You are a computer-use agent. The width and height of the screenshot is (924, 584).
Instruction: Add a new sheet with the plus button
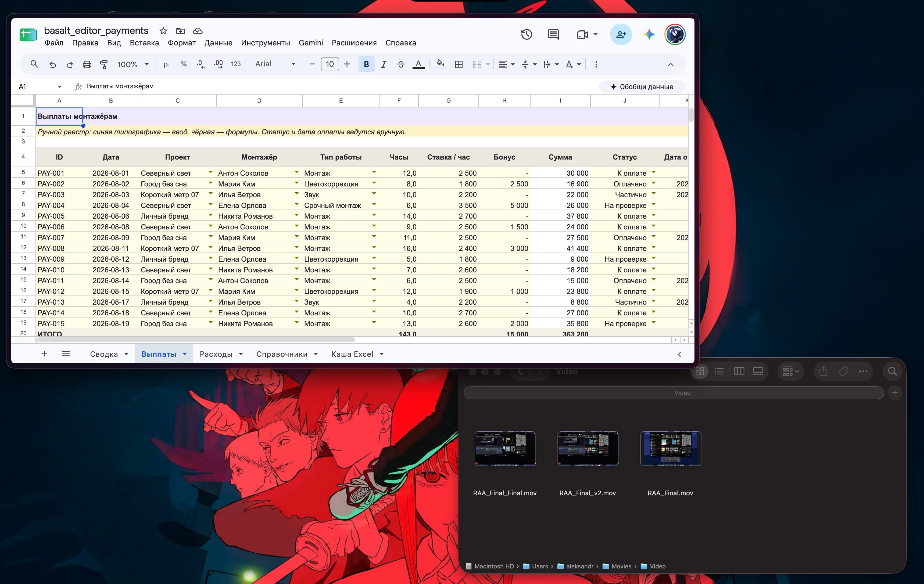tap(44, 354)
